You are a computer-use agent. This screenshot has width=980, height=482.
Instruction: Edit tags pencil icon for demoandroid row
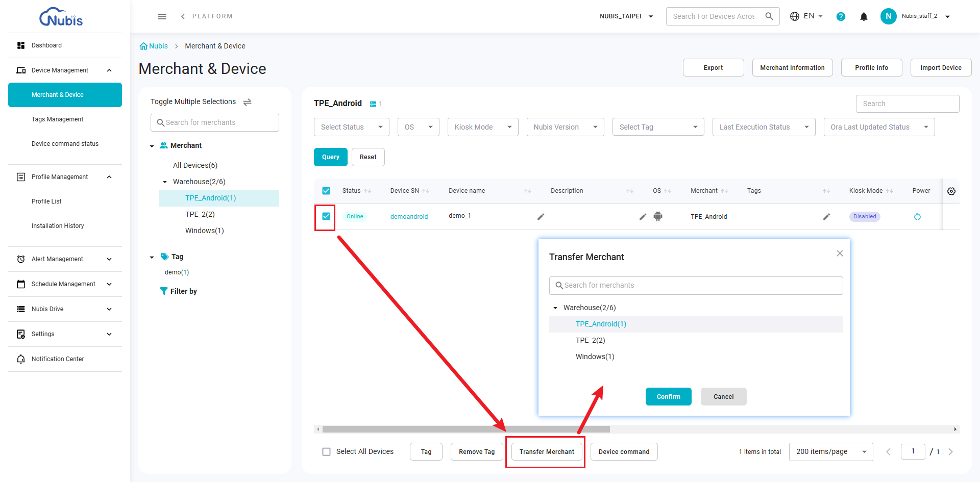pyautogui.click(x=826, y=217)
